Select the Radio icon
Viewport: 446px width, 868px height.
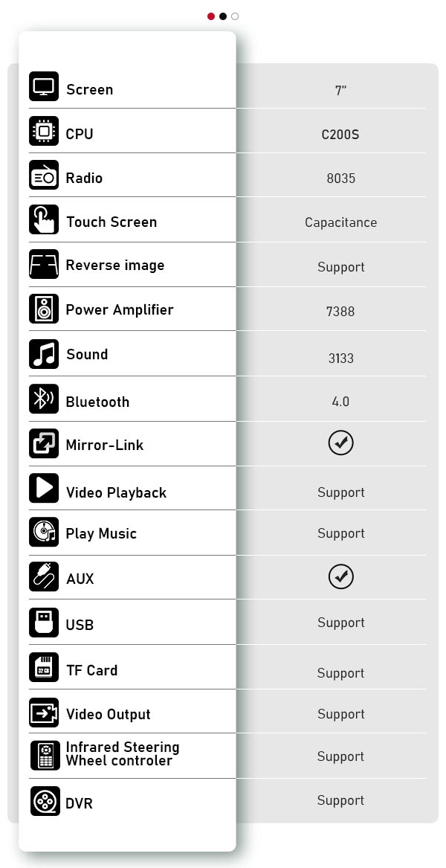(x=44, y=175)
